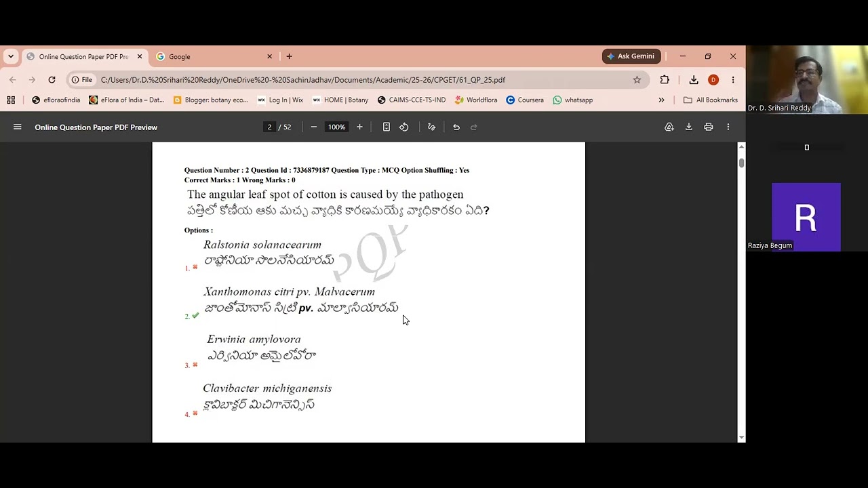This screenshot has width=868, height=488.
Task: Click Dr. D. Srihari Reddy video thumbnail
Action: tap(806, 80)
